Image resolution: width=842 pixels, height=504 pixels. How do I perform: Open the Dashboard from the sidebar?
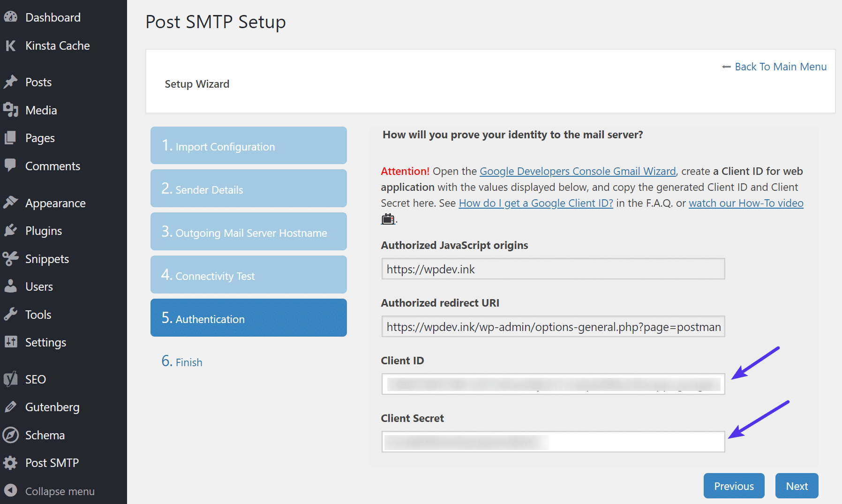click(11, 17)
